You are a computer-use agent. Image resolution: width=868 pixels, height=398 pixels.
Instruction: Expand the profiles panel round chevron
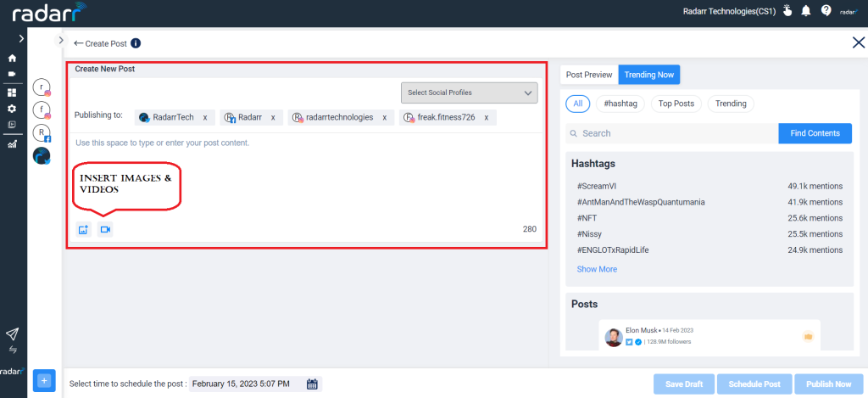61,40
